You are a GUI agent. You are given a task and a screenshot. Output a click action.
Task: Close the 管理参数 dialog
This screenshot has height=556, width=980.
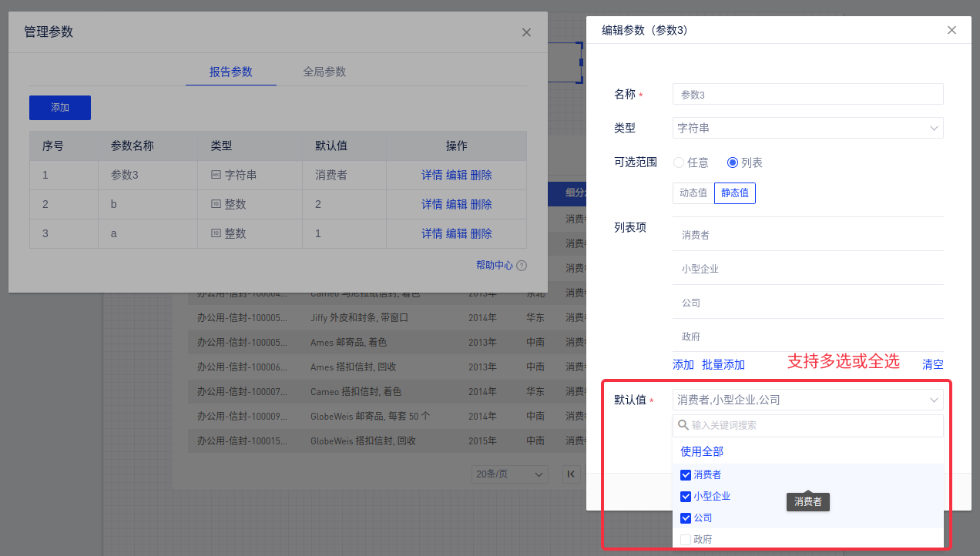point(526,32)
